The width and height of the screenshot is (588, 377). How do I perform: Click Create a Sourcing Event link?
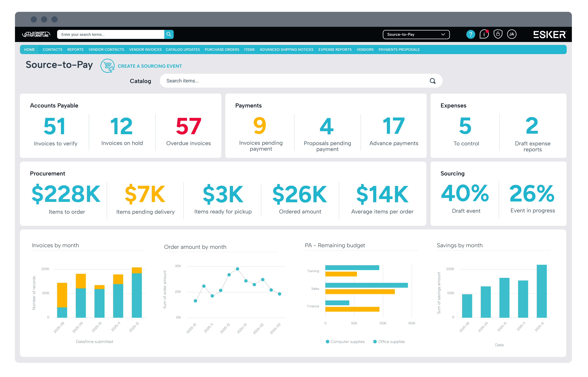[x=150, y=66]
